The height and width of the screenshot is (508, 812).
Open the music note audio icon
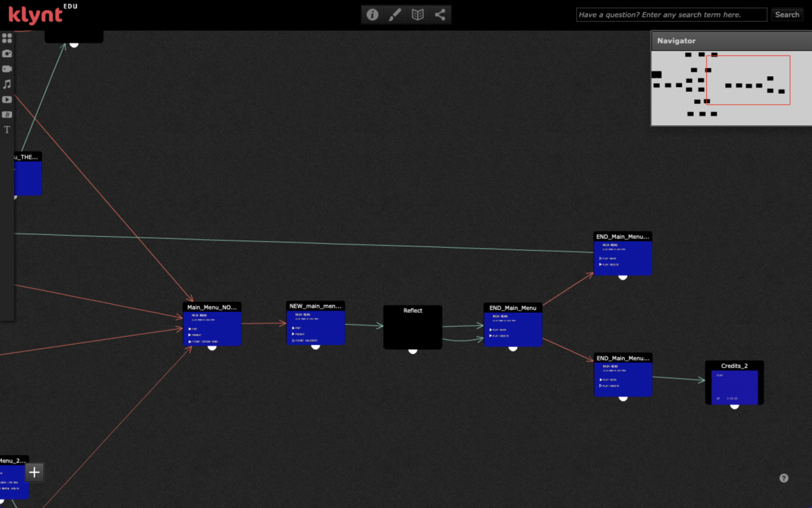pos(7,84)
